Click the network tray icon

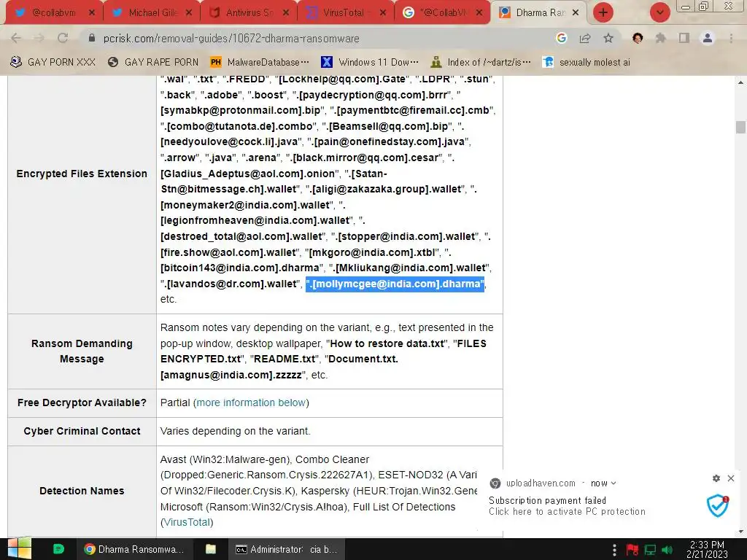click(x=650, y=550)
